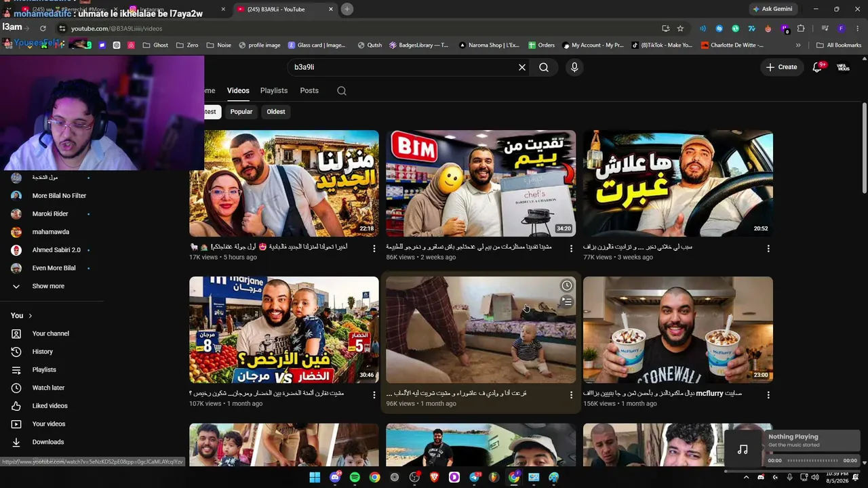
Task: Open options for the car video (77K views)
Action: [x=768, y=249]
